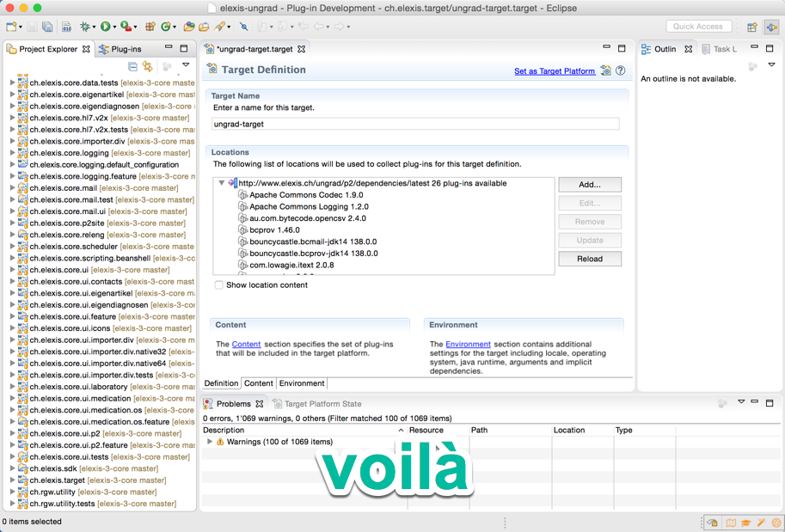Expand ch.elexis.target project

pos(13,480)
